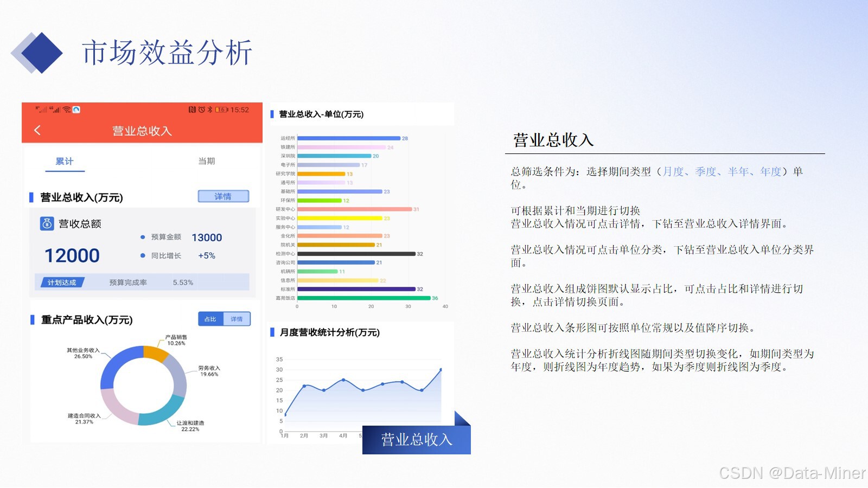868x488 pixels.
Task: Click the 月度营收统计分析(万元) chart title
Action: tap(330, 332)
